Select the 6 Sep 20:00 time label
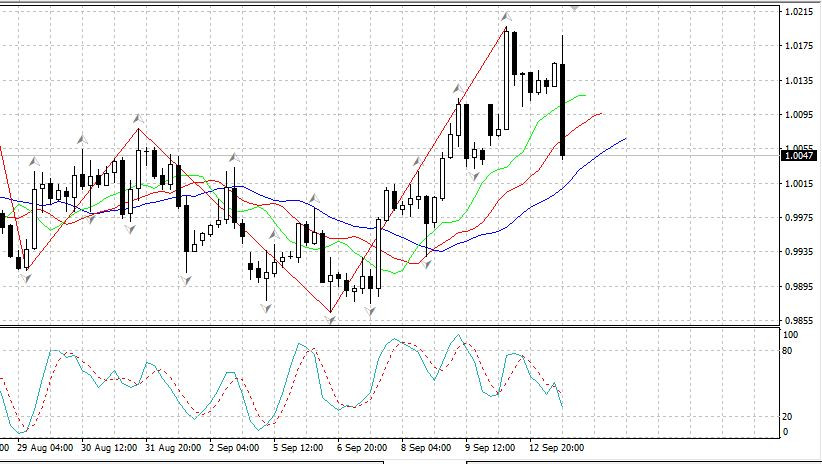The image size is (822, 464). 364,447
